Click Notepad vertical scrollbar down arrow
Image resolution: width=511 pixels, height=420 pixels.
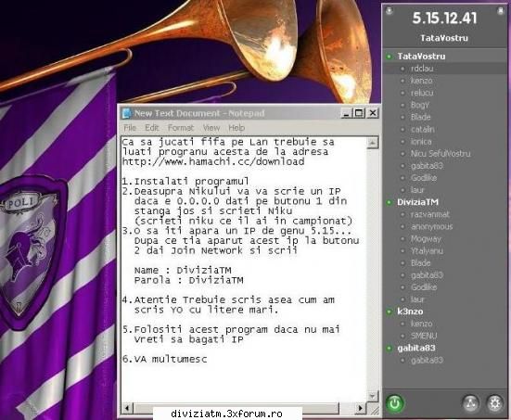pos(373,396)
